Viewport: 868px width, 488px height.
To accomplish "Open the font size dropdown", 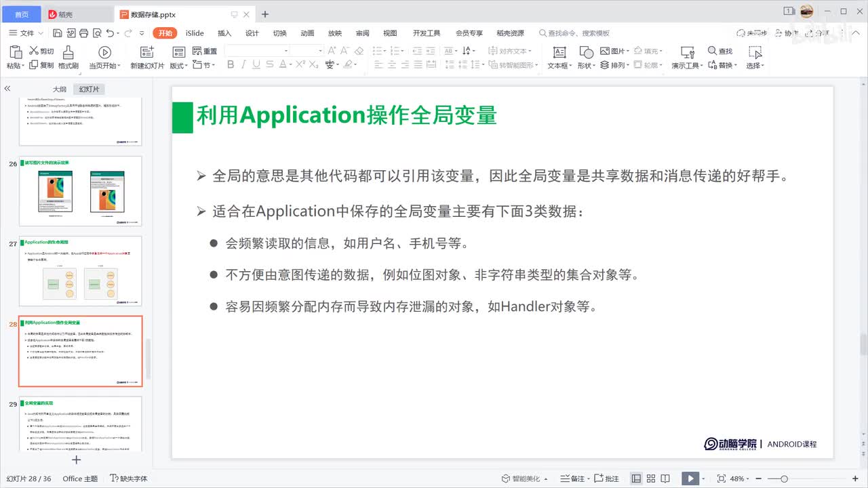I will coord(320,51).
